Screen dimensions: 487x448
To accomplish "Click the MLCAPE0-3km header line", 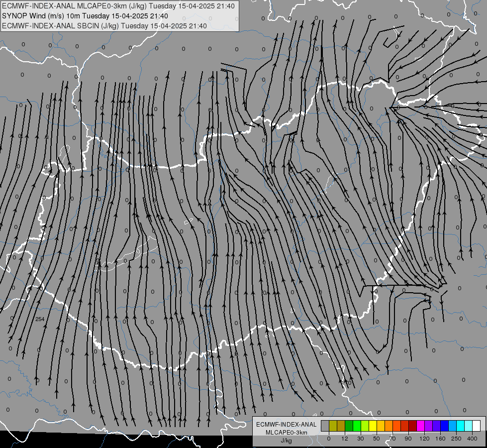I will pyautogui.click(x=118, y=6).
